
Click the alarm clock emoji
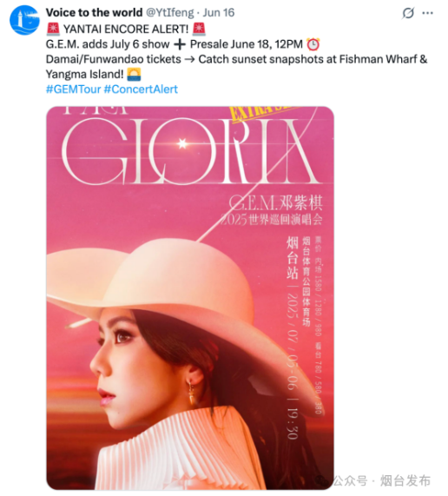point(313,44)
